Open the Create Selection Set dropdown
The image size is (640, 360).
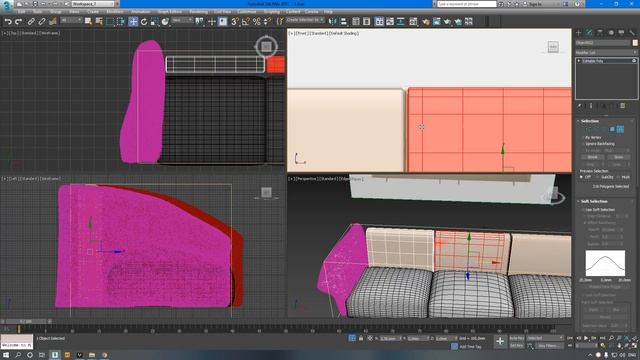click(305, 20)
